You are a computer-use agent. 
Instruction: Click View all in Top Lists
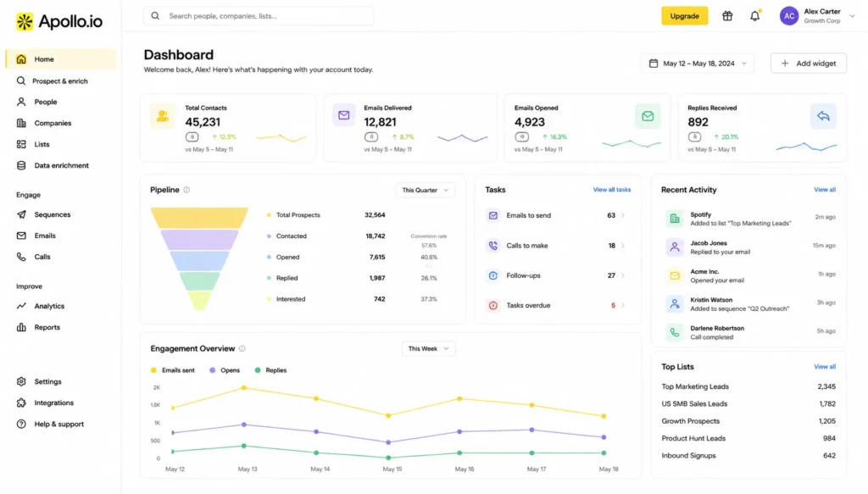[824, 367]
